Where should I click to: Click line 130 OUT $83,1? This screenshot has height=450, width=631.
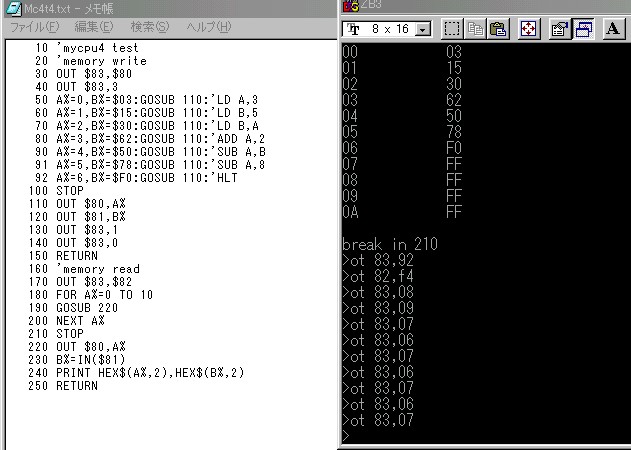(73, 229)
